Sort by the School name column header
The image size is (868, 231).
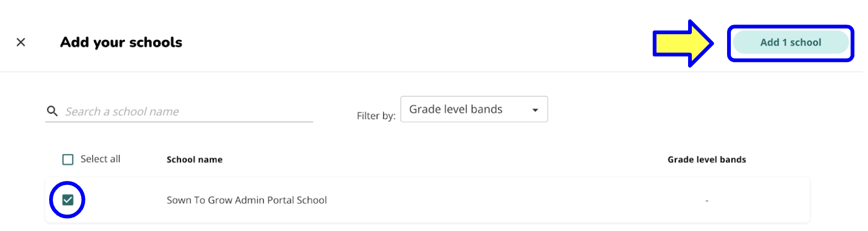tap(194, 159)
